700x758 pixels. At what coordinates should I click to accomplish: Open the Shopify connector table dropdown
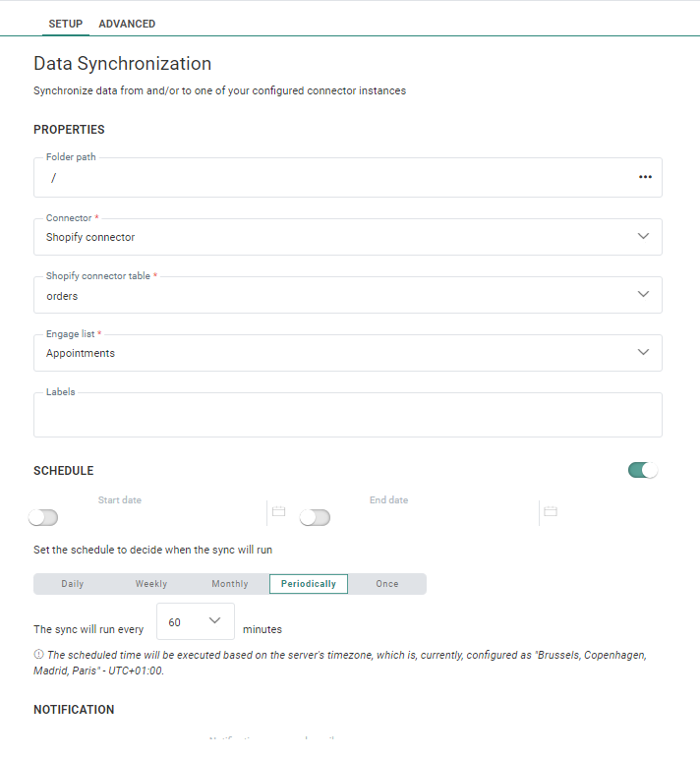[x=643, y=295]
